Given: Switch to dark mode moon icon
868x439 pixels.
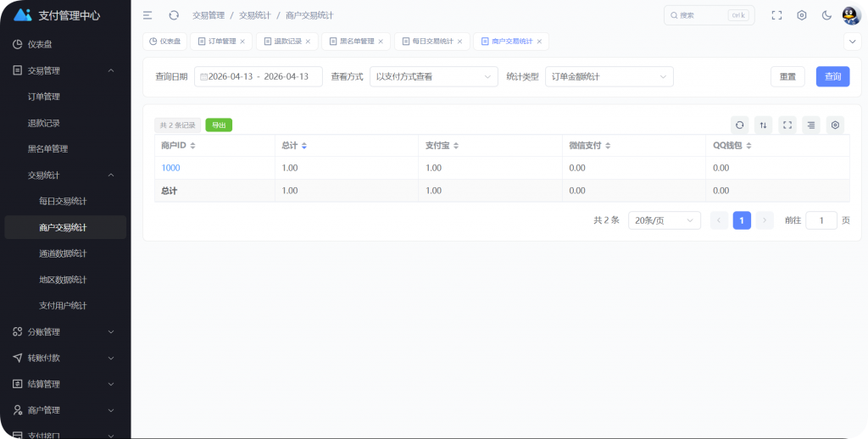Looking at the screenshot, I should click(826, 15).
